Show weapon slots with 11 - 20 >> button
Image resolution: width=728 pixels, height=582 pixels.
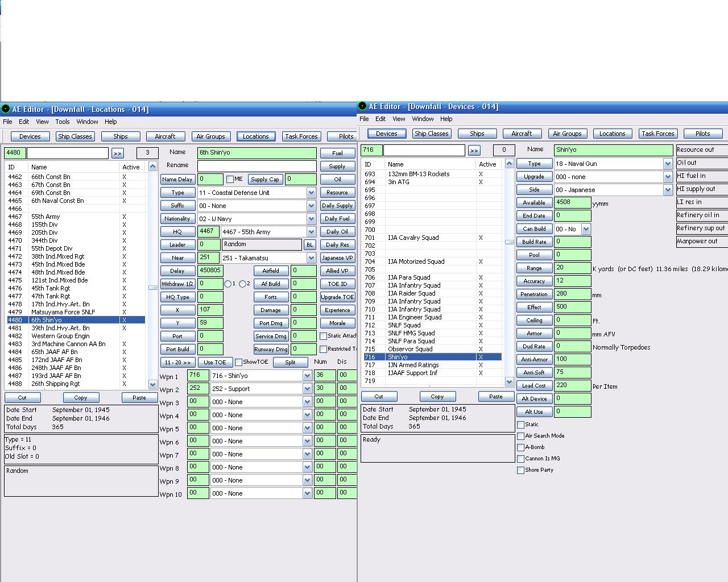click(x=178, y=362)
